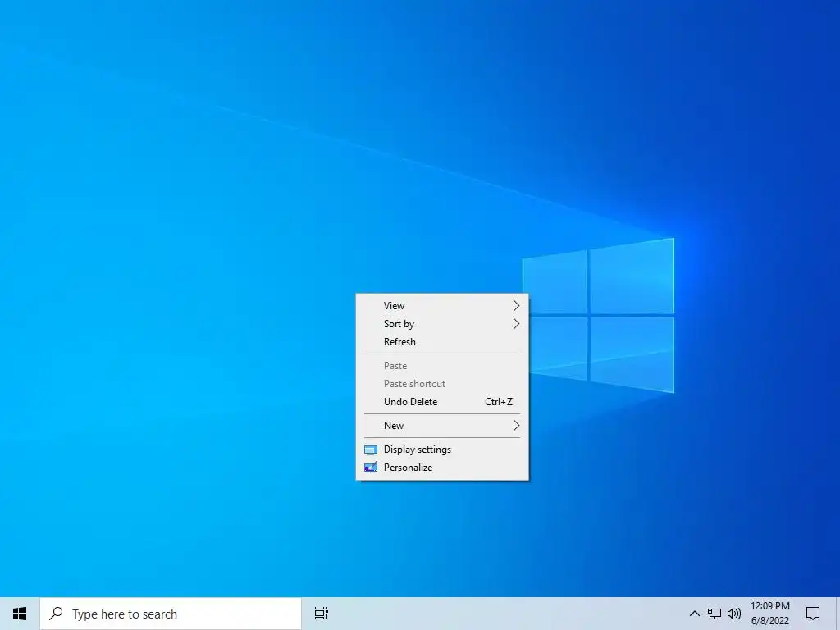Viewport: 840px width, 630px height.
Task: Expand the Sort by submenu
Action: coord(442,323)
